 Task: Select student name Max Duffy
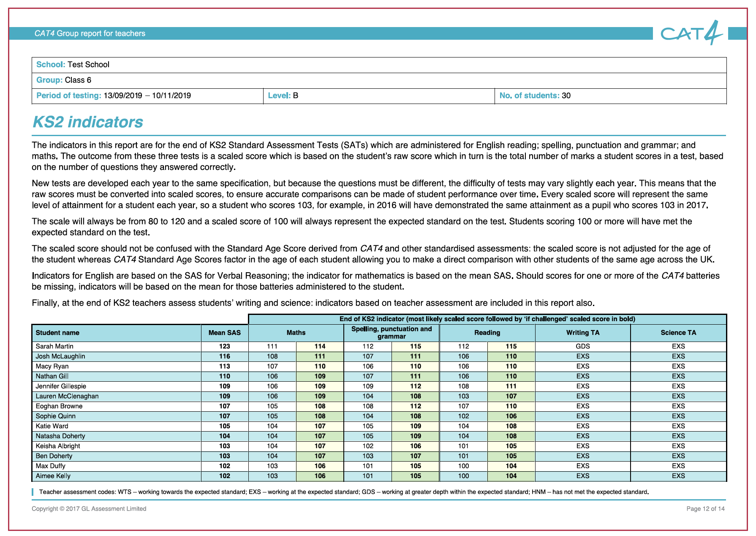(51, 466)
